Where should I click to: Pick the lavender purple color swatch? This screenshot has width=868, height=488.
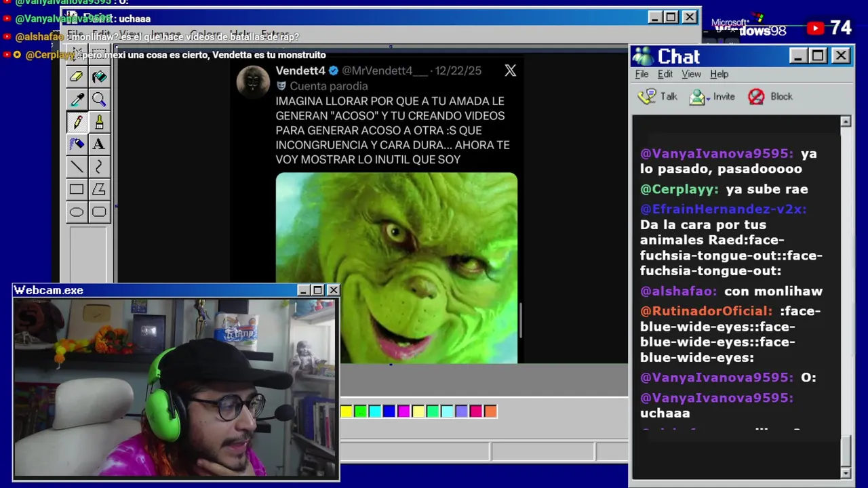point(461,411)
